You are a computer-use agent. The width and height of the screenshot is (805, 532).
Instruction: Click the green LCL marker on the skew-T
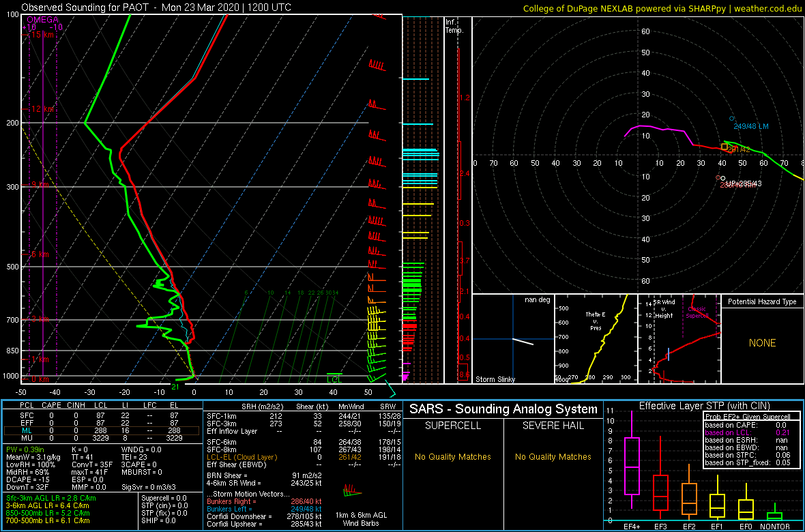(334, 377)
